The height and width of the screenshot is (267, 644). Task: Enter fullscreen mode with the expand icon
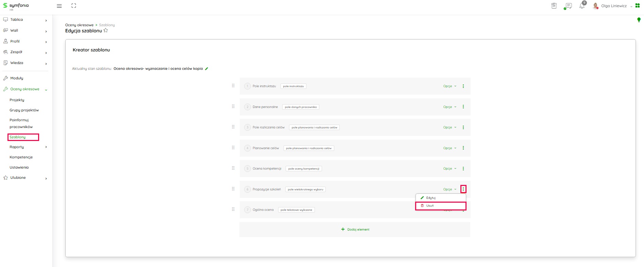74,6
